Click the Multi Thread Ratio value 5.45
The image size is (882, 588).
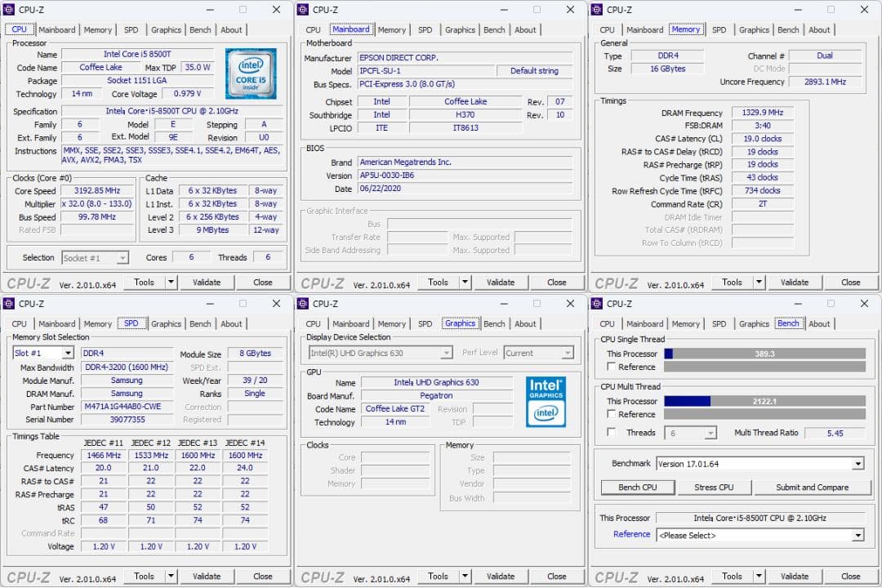tap(835, 433)
